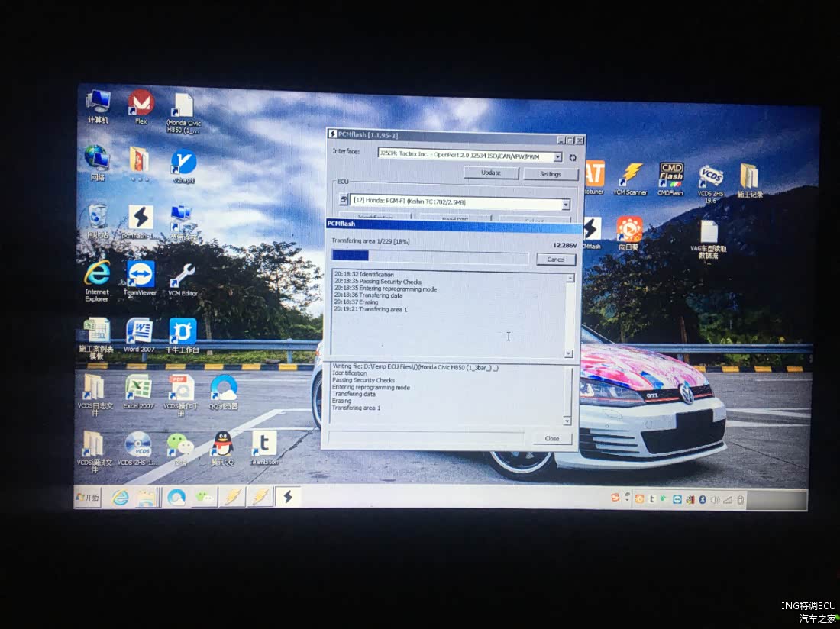Screen dimensions: 840x629
Task: Open the CMDFlash desktop shortcut
Action: coord(670,178)
